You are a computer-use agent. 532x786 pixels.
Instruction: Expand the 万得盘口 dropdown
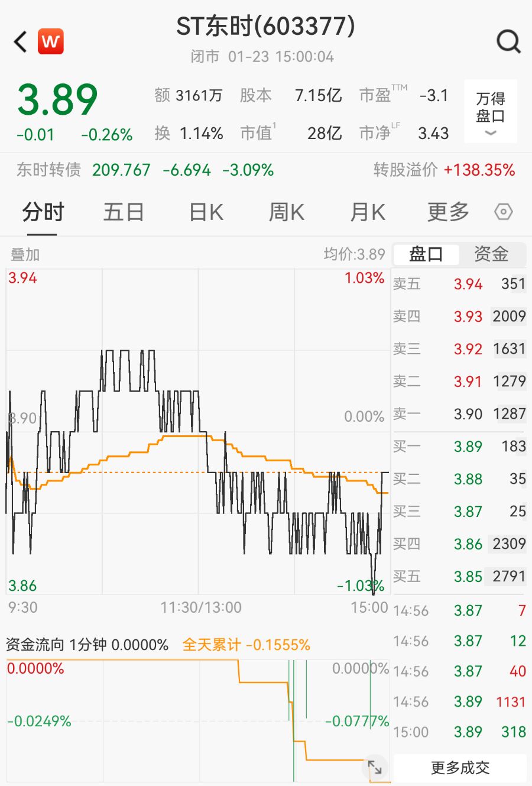[490, 111]
